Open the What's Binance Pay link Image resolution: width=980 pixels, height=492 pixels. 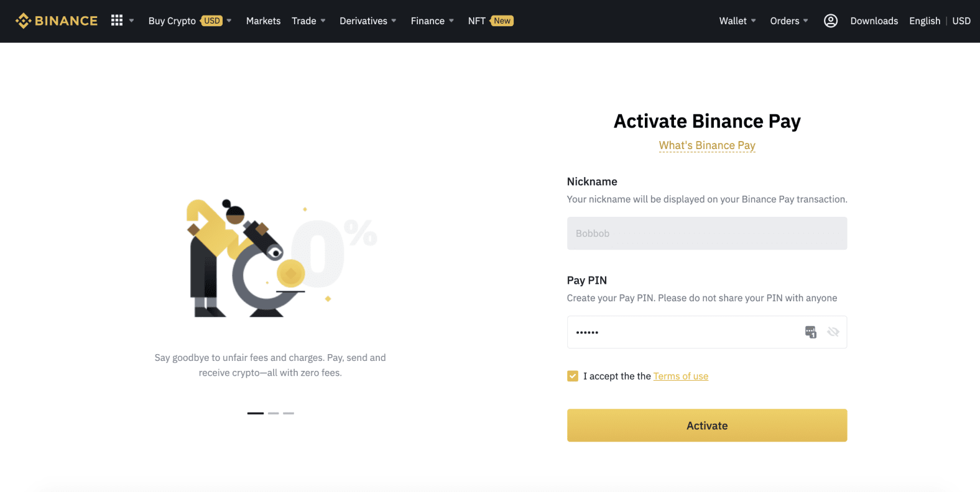click(707, 145)
